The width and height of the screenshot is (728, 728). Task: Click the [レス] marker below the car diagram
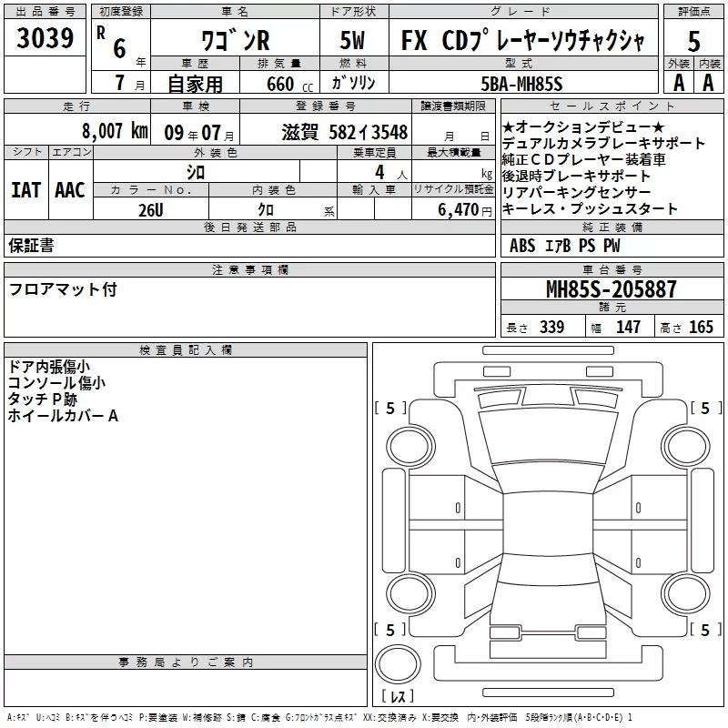[397, 698]
